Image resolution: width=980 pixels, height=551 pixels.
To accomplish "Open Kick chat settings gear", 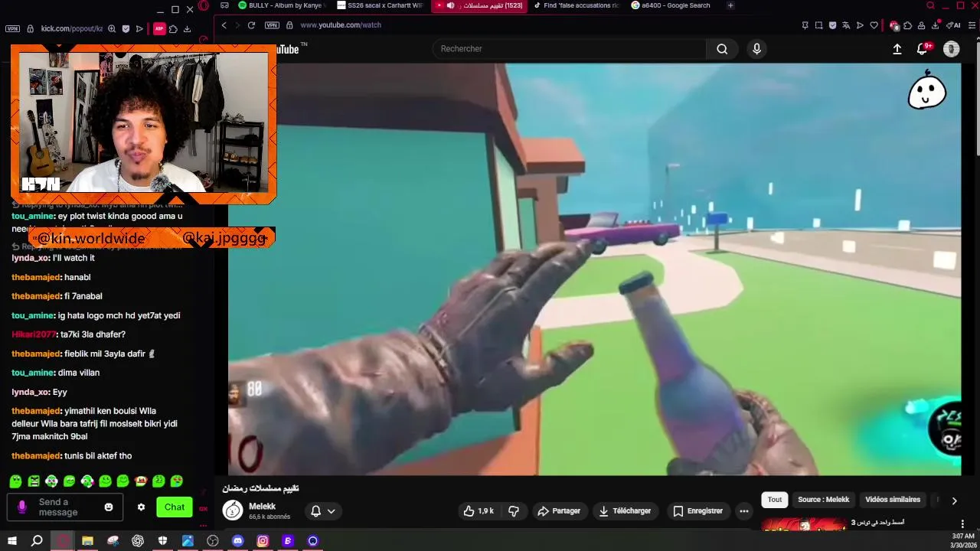I will pos(141,507).
